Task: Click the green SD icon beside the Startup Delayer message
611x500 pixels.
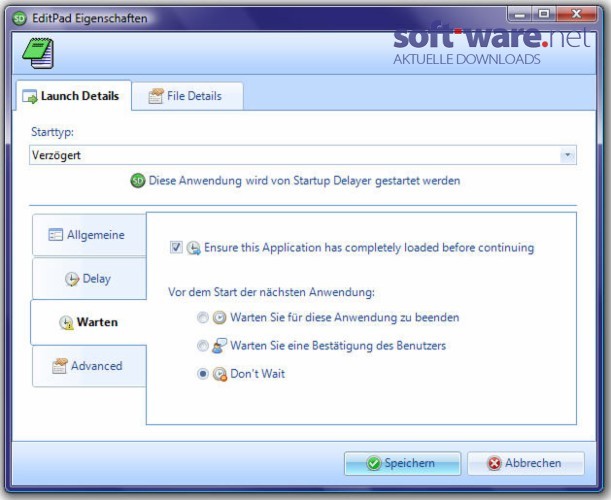Action: pyautogui.click(x=138, y=181)
